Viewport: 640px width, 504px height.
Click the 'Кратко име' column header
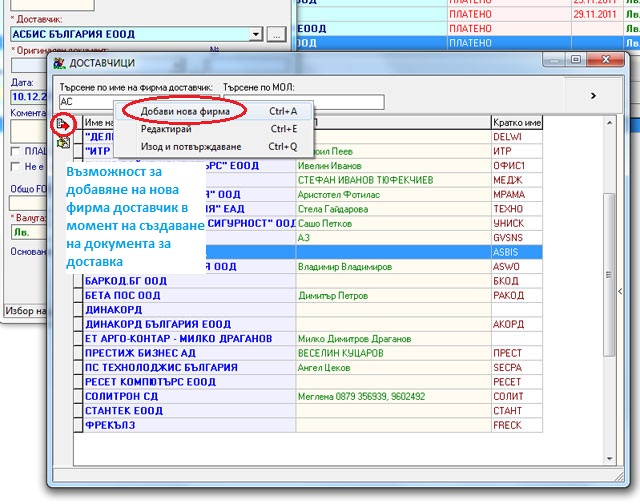[x=517, y=122]
